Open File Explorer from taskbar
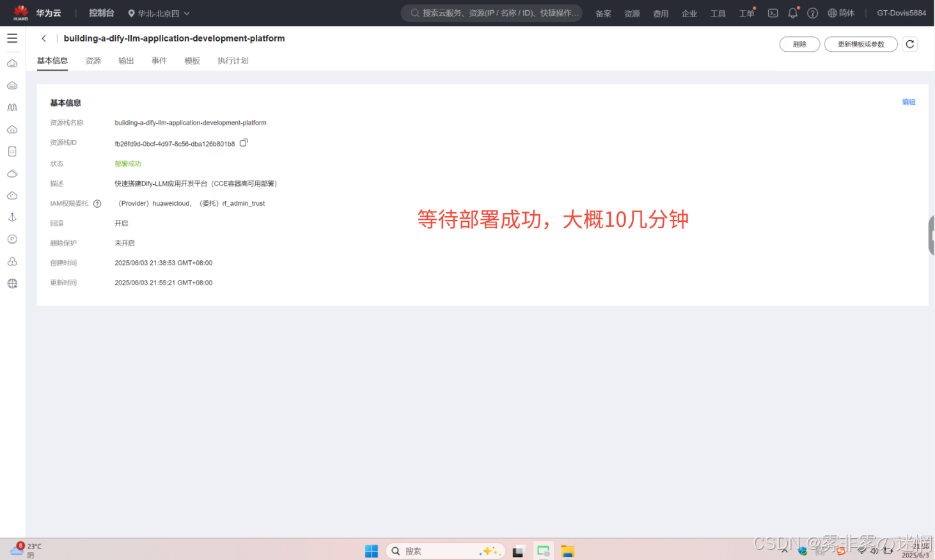This screenshot has width=935, height=560. [x=567, y=551]
